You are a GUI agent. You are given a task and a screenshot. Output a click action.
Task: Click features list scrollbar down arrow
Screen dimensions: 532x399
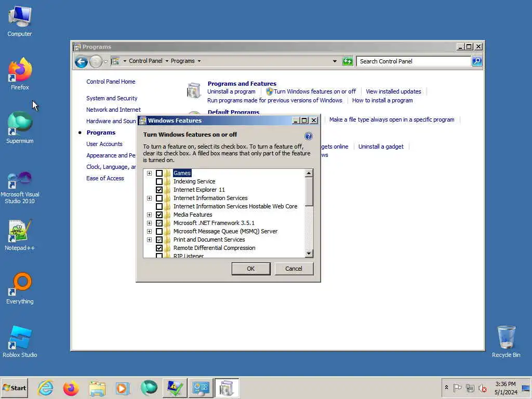[309, 254]
